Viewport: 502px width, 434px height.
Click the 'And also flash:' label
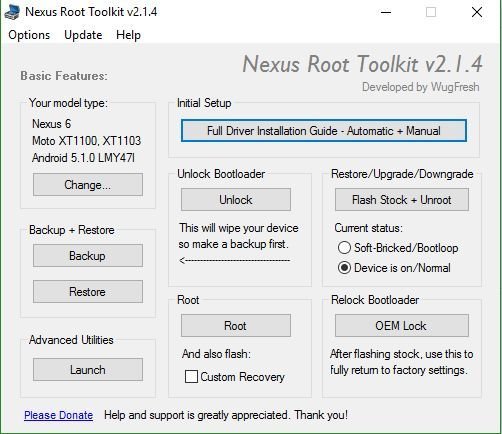coord(216,354)
